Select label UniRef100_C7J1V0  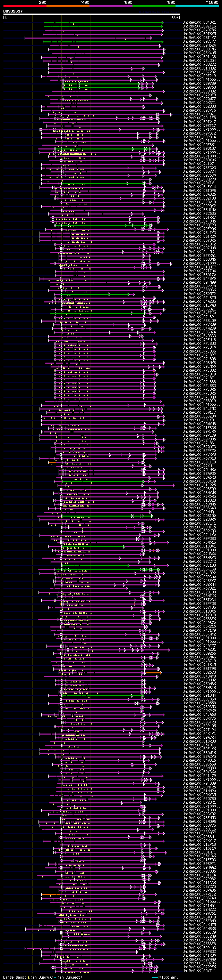pos(199,535)
